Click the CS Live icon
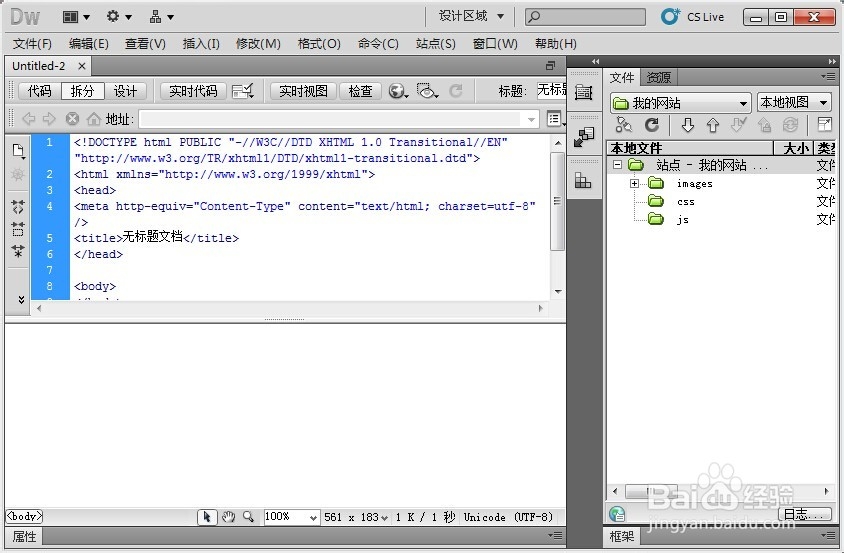Screen dimensions: 844x553 (670, 16)
